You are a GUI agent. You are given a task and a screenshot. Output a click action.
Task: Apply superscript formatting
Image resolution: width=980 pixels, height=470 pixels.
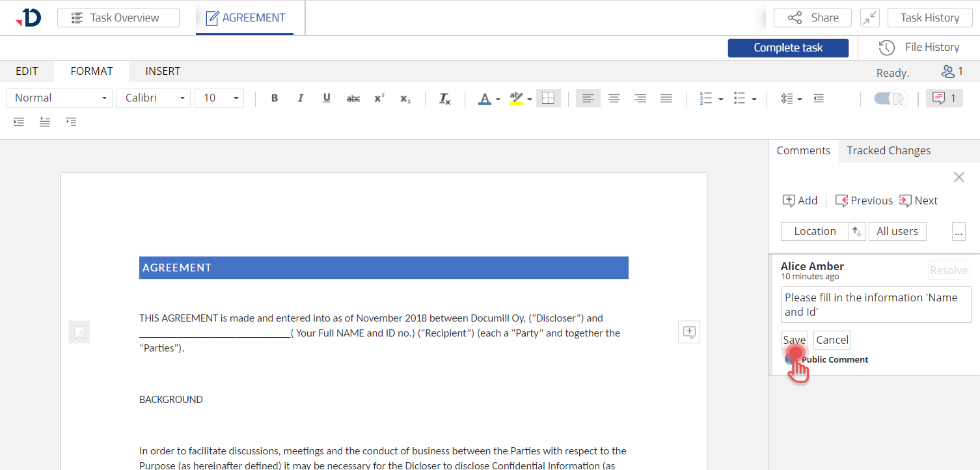coord(379,98)
